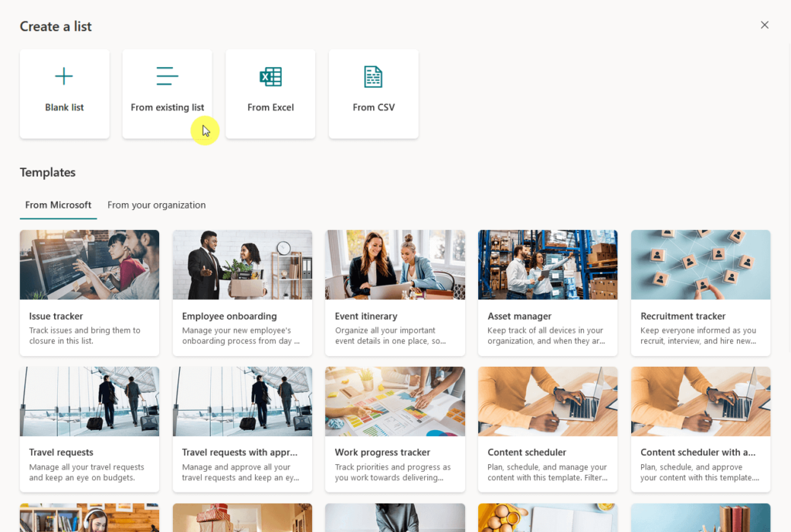Click 'Plan, schedule, and approve your content' description
The image size is (791, 532).
tap(700, 472)
